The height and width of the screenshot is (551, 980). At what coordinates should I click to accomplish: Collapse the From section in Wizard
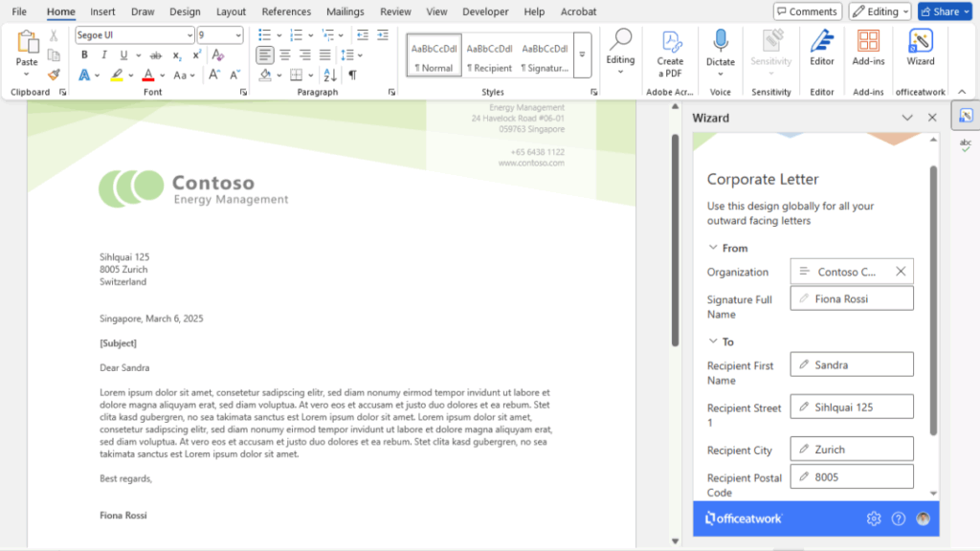713,248
